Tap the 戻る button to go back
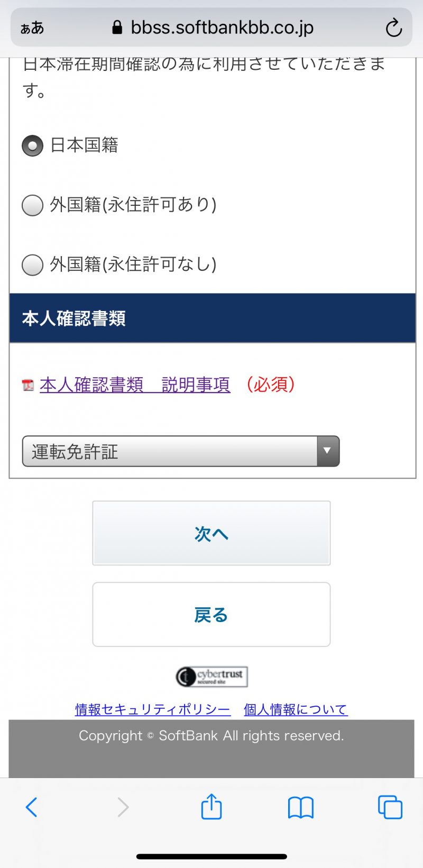The width and height of the screenshot is (423, 868). pyautogui.click(x=211, y=614)
